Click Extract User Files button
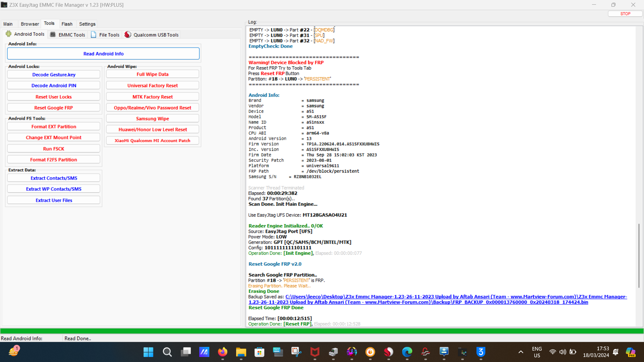 point(54,200)
